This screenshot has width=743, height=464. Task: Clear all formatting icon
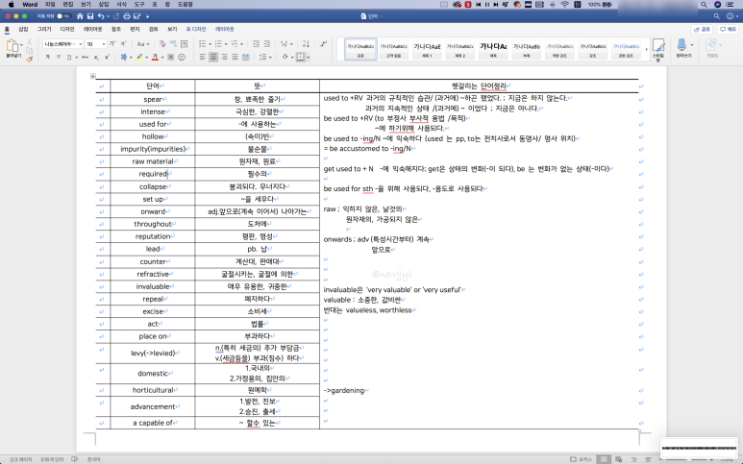pyautogui.click(x=163, y=44)
